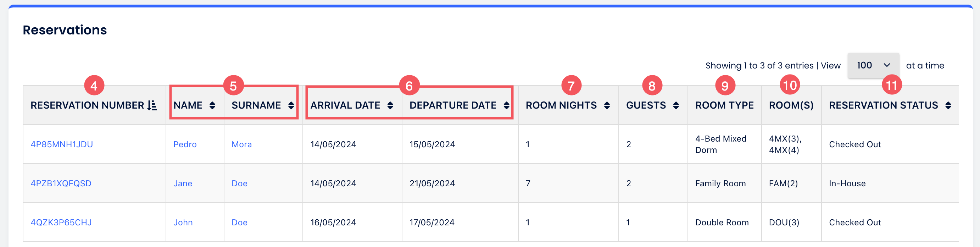Click guest name John link
The image size is (980, 247).
[x=183, y=223]
